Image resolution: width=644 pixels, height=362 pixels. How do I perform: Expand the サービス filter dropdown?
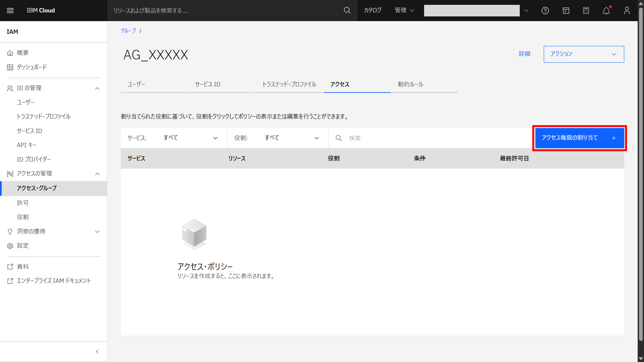[190, 138]
